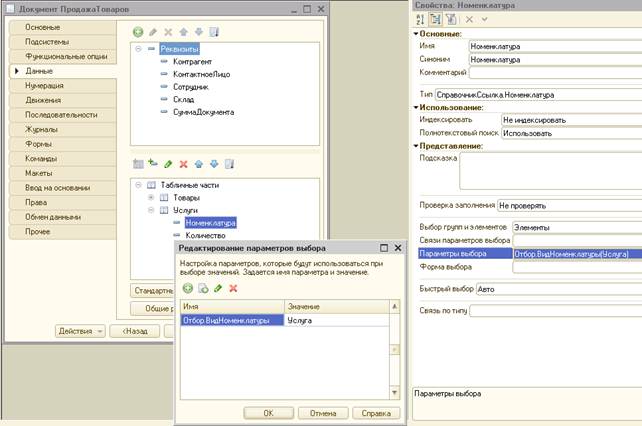This screenshot has width=642, height=426.
Task: Open the Индексировать dropdown field
Action: tap(572, 120)
